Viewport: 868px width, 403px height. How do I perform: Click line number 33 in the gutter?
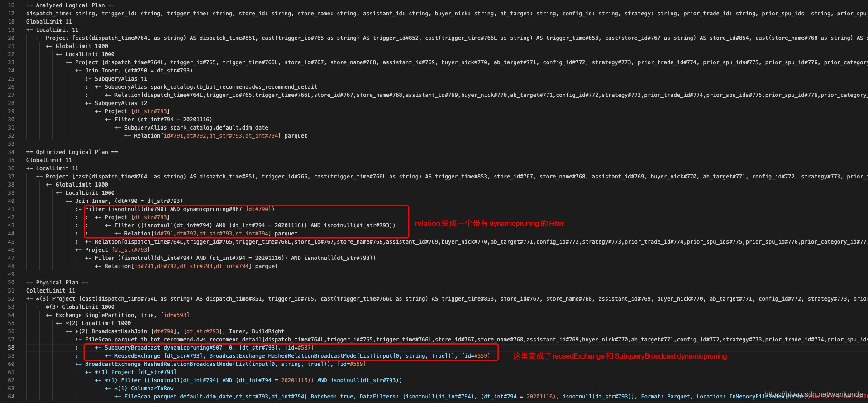click(x=11, y=144)
